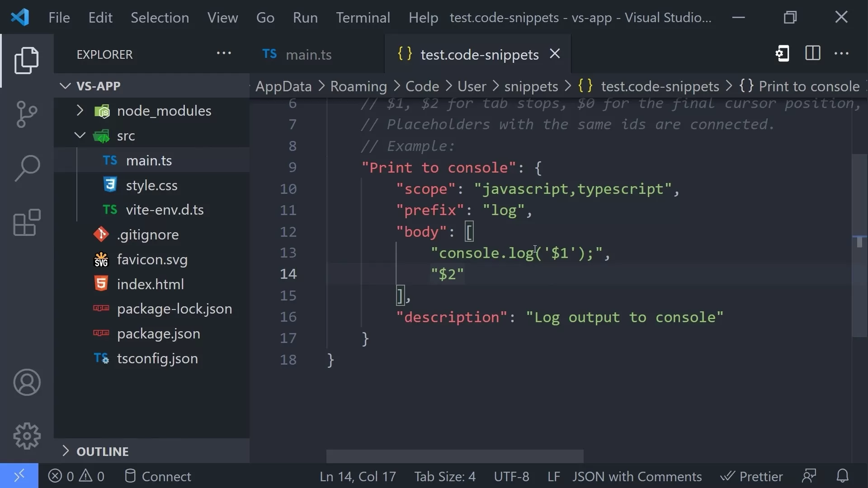Screen dimensions: 868x488
Task: Split the editor using the split icon
Action: pyautogui.click(x=812, y=53)
